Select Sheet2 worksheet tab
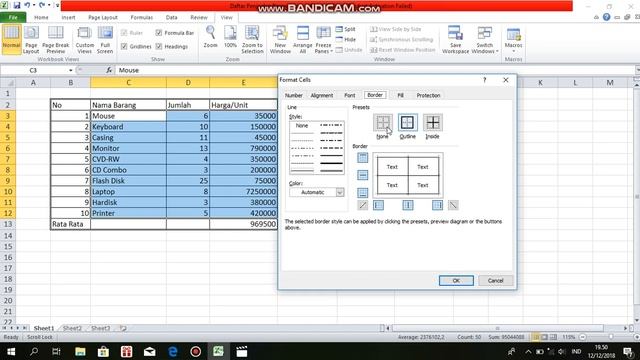The height and width of the screenshot is (360, 640). click(x=72, y=328)
